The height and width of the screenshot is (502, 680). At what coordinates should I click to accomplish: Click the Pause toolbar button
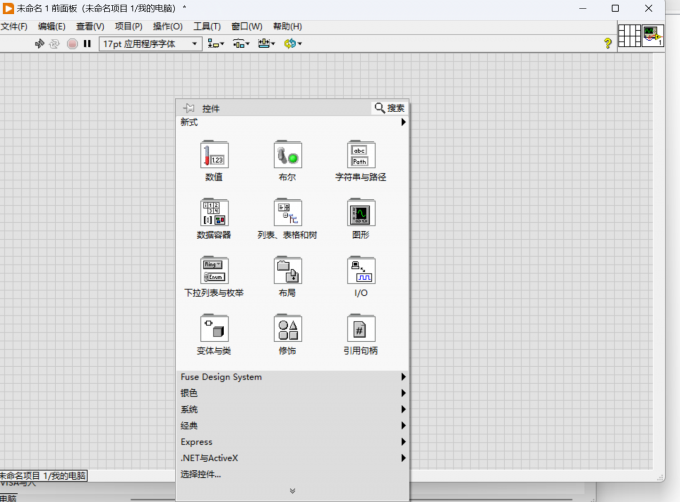[87, 43]
